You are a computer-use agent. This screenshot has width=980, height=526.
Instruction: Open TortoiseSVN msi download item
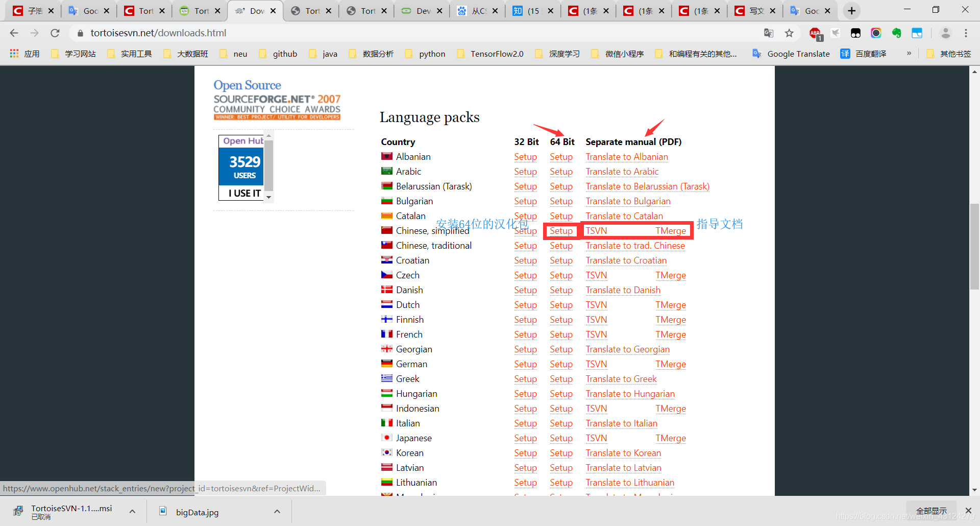pyautogui.click(x=71, y=512)
